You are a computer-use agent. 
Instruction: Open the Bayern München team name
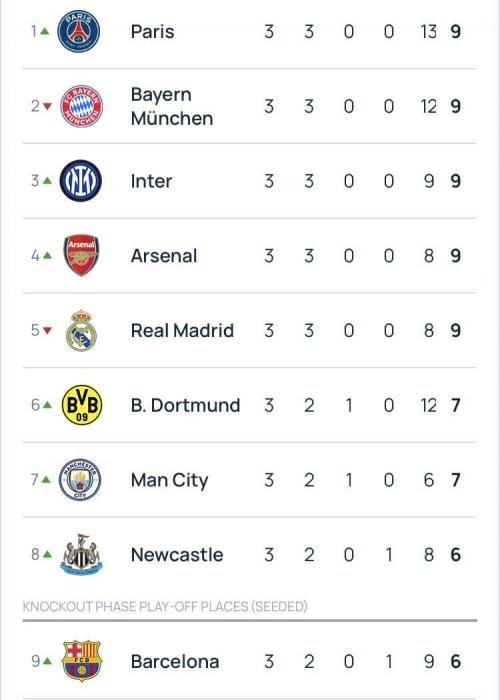(x=172, y=106)
